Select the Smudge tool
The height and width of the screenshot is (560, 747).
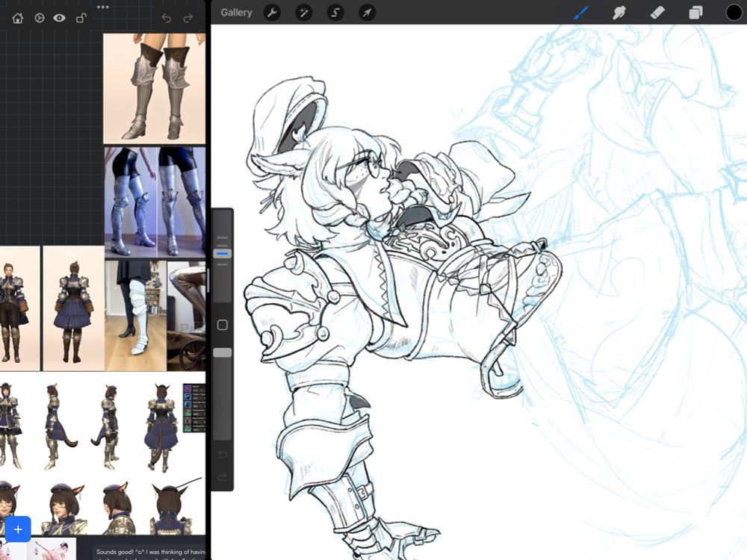[x=619, y=13]
